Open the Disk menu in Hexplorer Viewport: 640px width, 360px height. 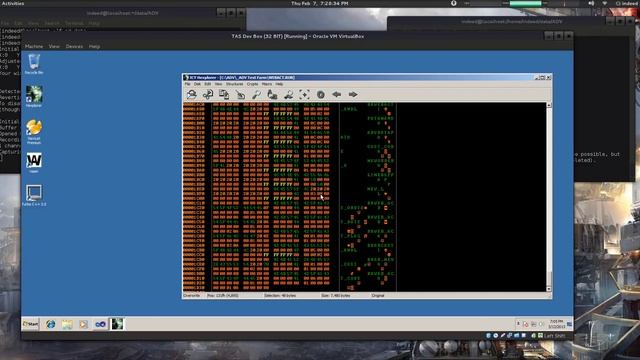(x=197, y=84)
